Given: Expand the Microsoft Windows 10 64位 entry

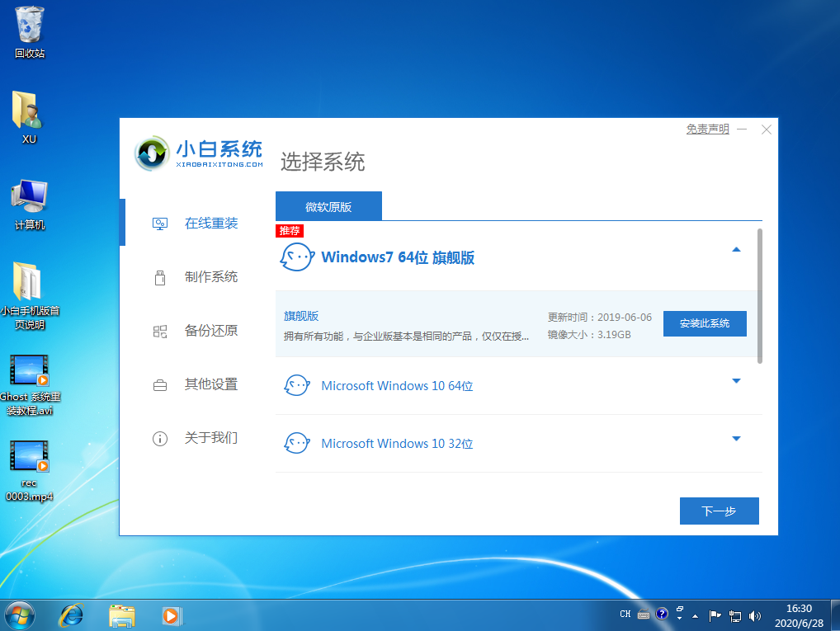Looking at the screenshot, I should [736, 381].
